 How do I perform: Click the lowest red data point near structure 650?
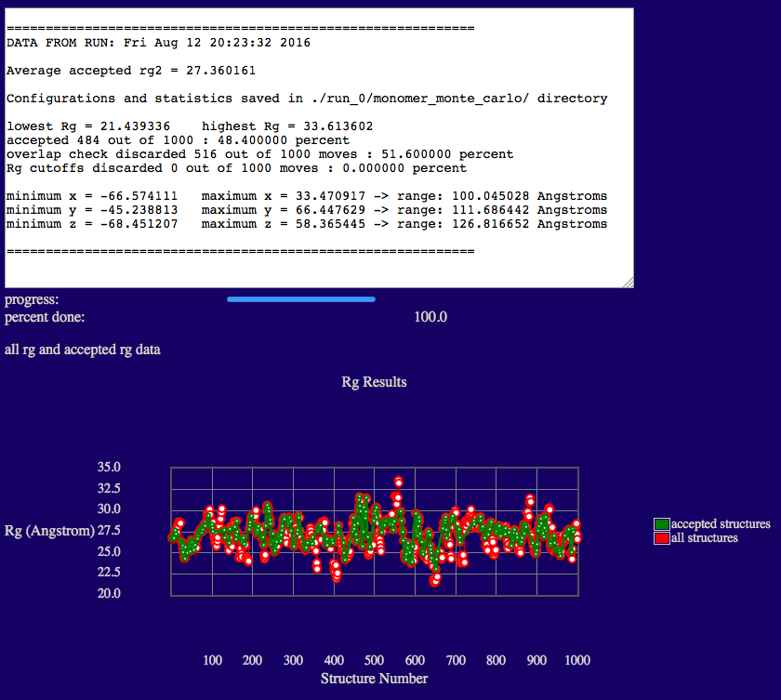click(434, 581)
